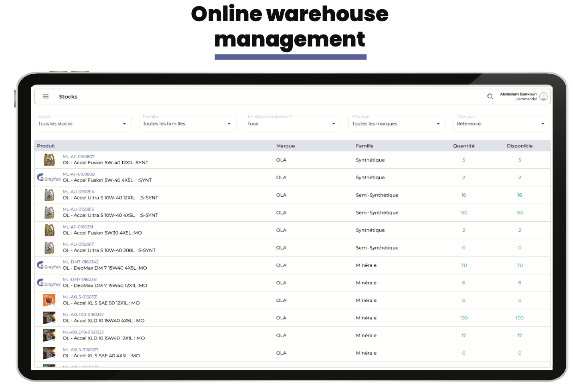The image size is (573, 392).
Task: Open reference link ML-AF-0160351
Action: pyautogui.click(x=78, y=227)
